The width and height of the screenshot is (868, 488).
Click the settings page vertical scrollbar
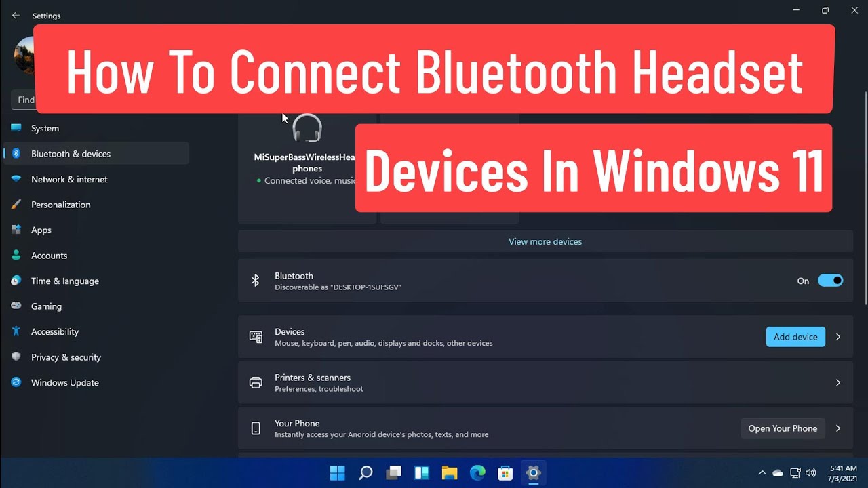(865, 197)
